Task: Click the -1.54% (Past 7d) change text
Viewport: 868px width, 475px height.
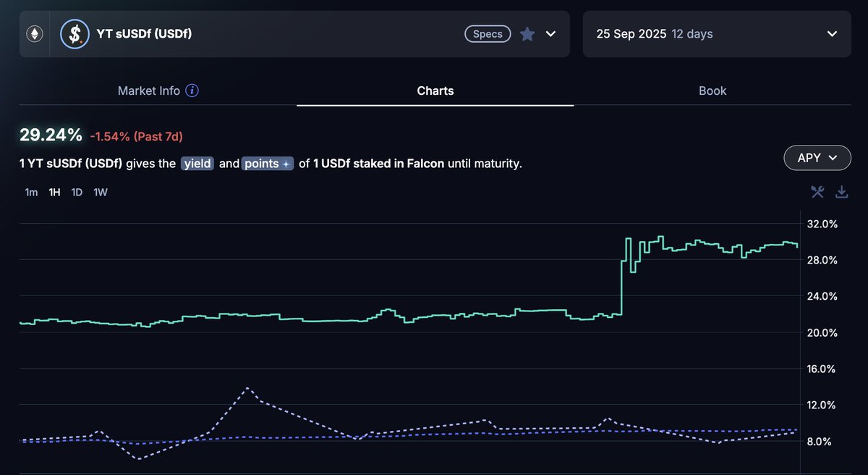Action: [x=137, y=136]
